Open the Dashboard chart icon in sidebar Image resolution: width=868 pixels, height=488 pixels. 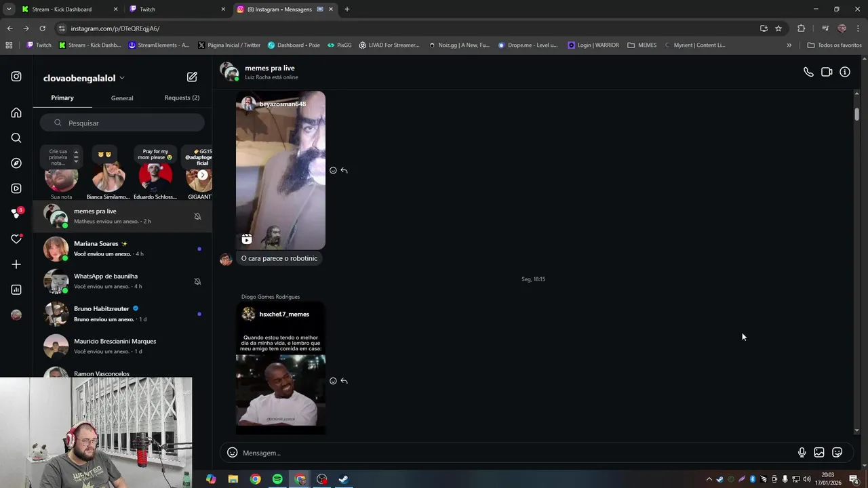click(16, 289)
